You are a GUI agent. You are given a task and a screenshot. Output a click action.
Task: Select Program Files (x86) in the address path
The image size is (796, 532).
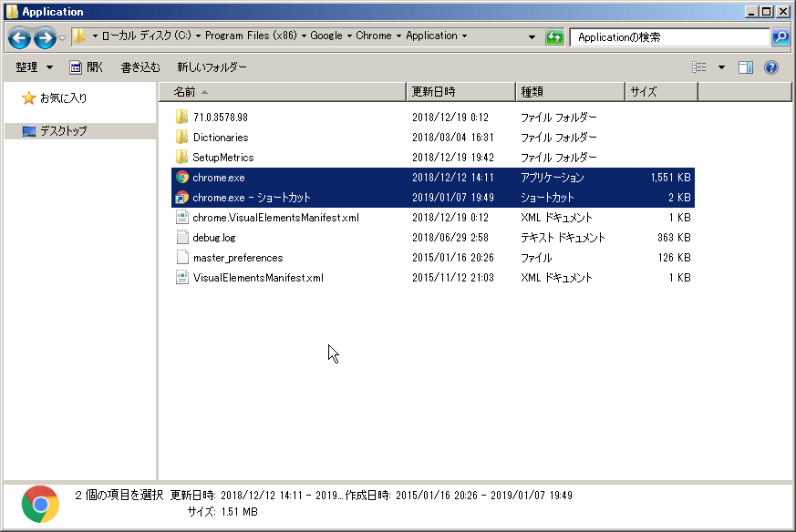pos(251,36)
